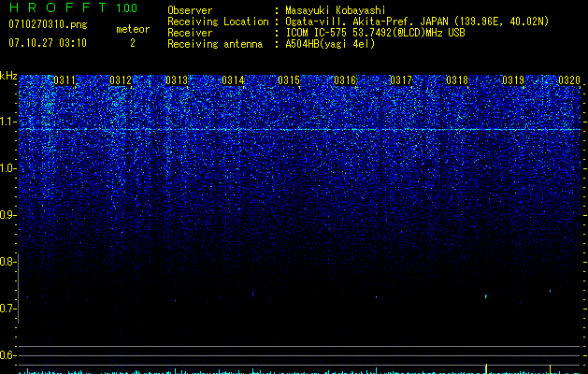Click the HROFFT 1.0.0 title text

pyautogui.click(x=74, y=7)
